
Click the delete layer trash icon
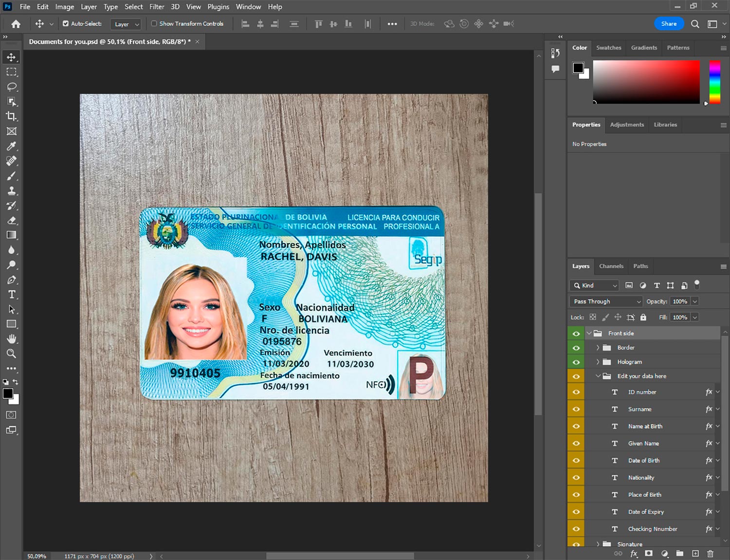coord(710,554)
